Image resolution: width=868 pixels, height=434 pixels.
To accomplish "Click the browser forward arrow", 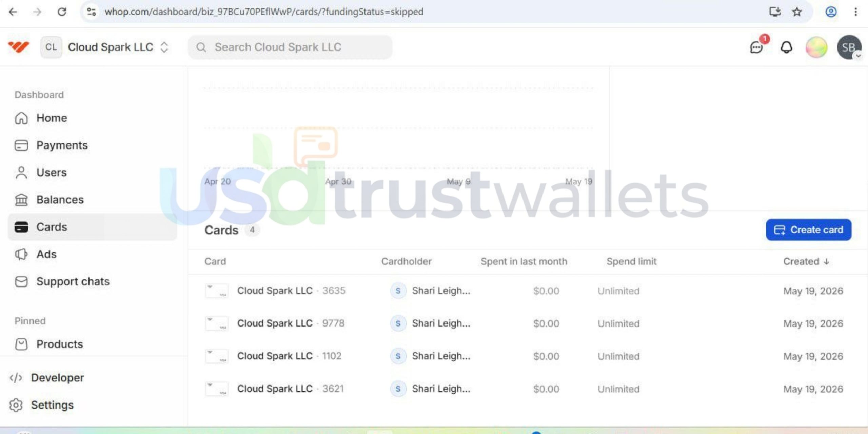I will [x=37, y=12].
